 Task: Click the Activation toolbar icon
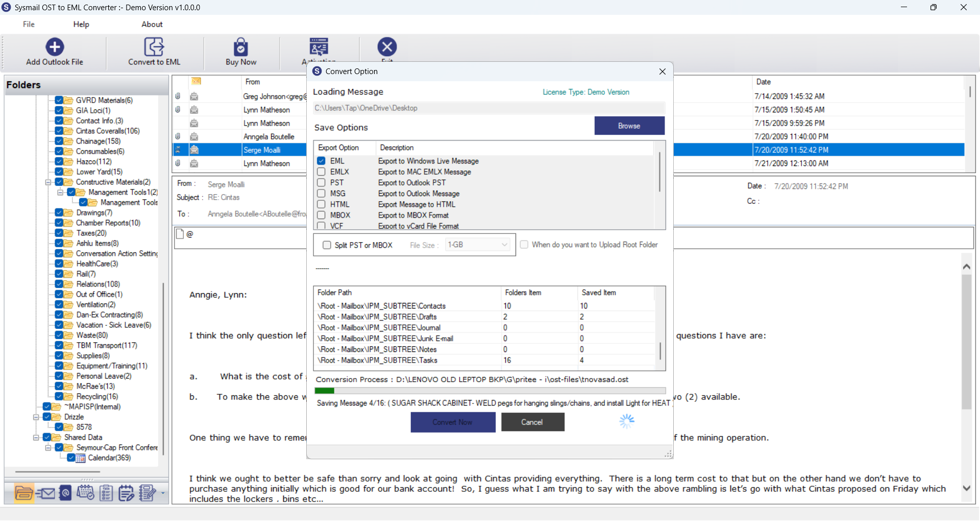click(319, 47)
